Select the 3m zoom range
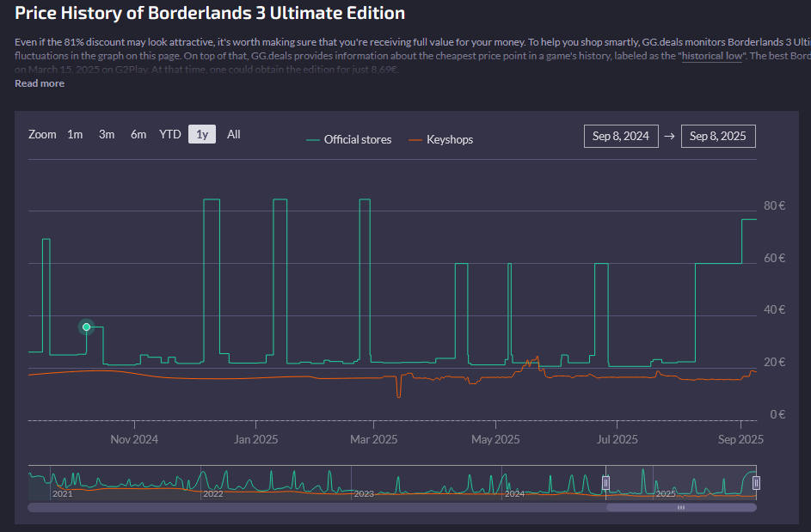The height and width of the screenshot is (532, 811). pyautogui.click(x=107, y=134)
